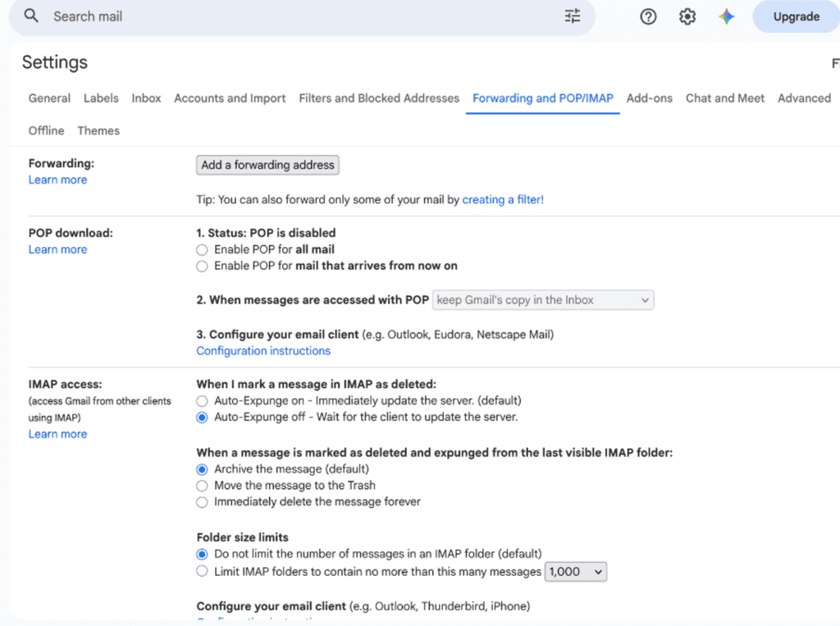Open the Add-ons tab
The height and width of the screenshot is (626, 840).
pyautogui.click(x=650, y=98)
